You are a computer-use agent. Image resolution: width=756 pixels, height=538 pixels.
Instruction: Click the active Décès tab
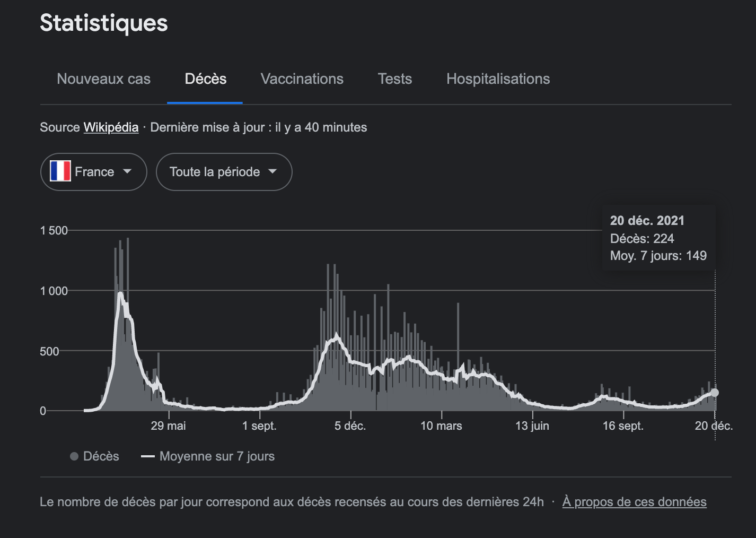[205, 79]
